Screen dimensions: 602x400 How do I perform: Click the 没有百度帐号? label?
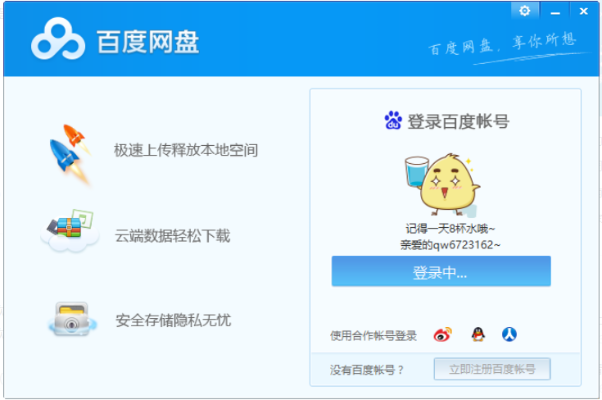[x=367, y=370]
